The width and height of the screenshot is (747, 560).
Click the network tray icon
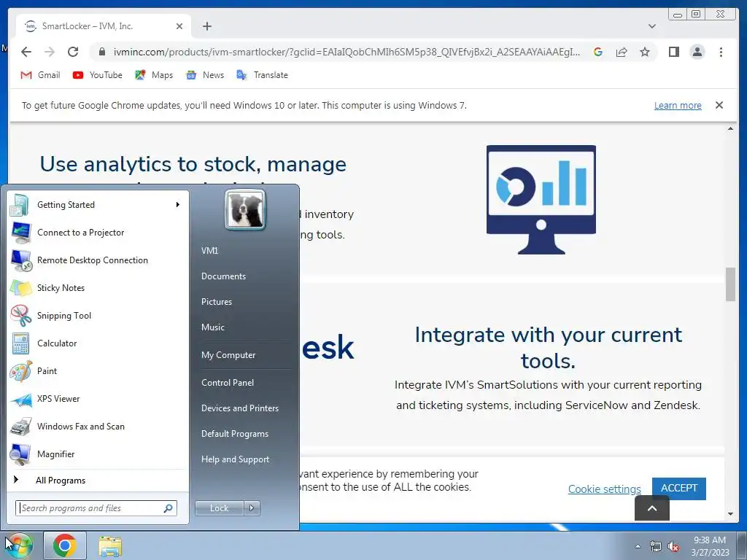pos(656,546)
